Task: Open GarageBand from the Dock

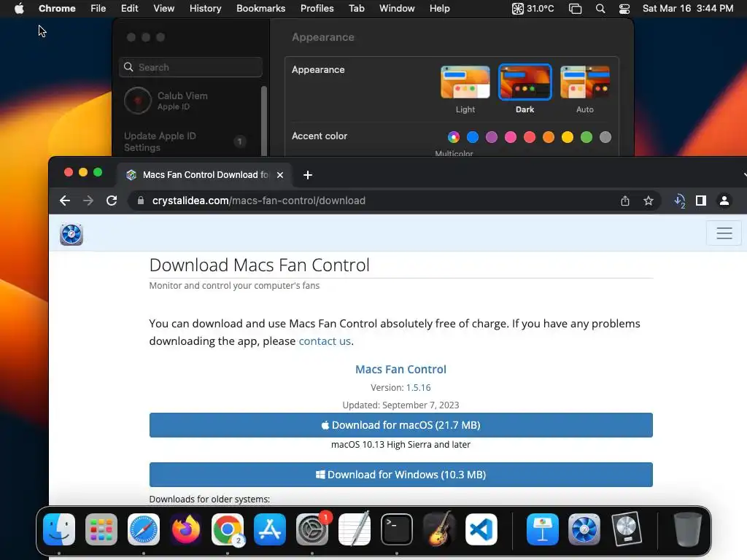Action: coord(438,529)
